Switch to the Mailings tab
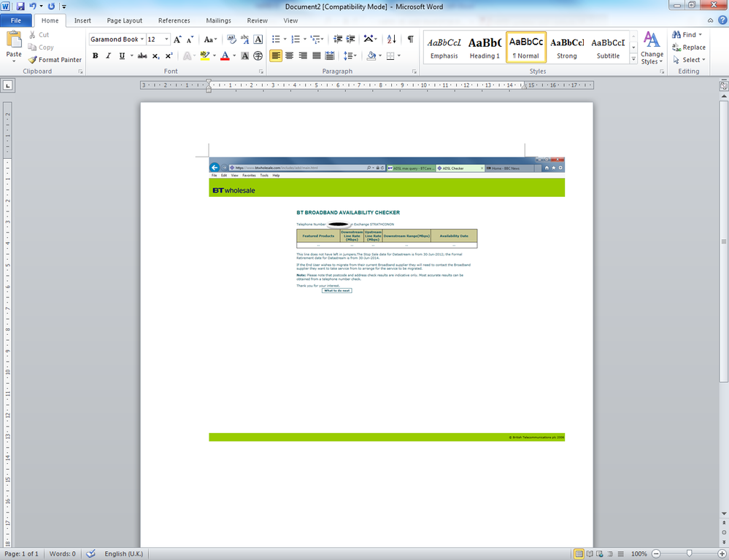Viewport: 729px width, 560px height. point(218,20)
